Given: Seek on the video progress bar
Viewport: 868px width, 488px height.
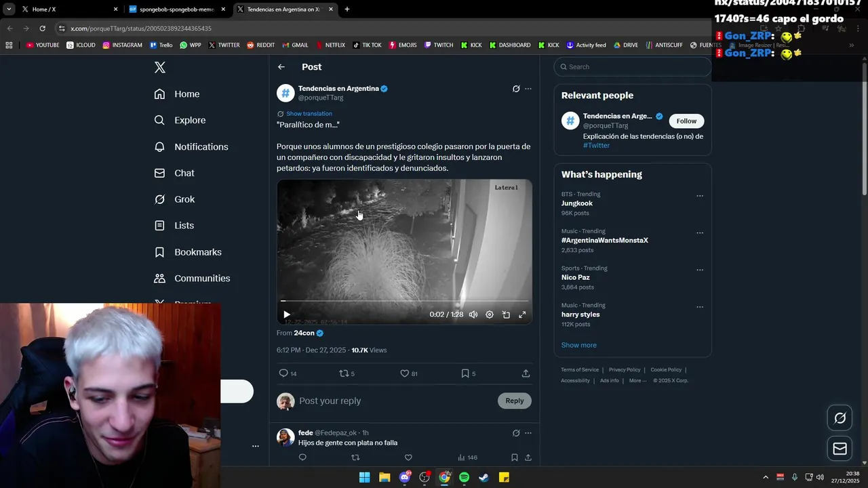Looking at the screenshot, I should 404,300.
